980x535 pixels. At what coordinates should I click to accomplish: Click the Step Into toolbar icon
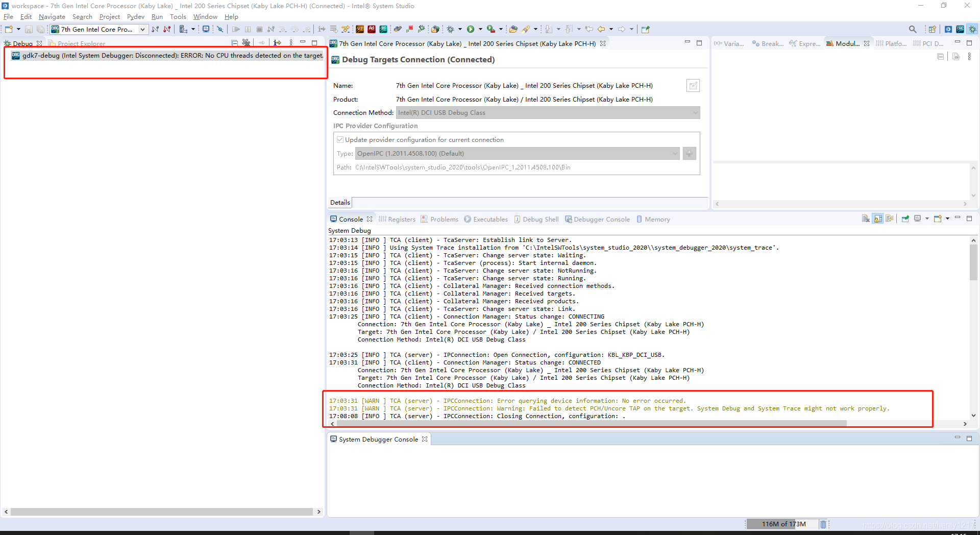(283, 29)
